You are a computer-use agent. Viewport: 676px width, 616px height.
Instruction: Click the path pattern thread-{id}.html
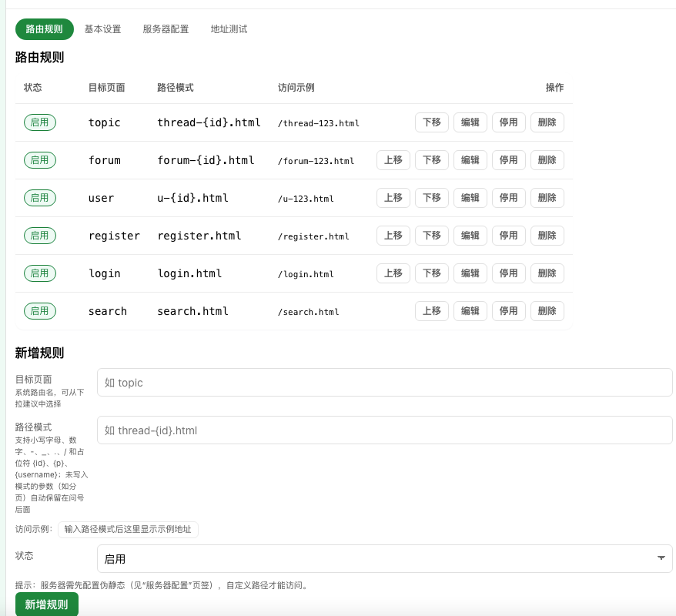click(x=209, y=122)
